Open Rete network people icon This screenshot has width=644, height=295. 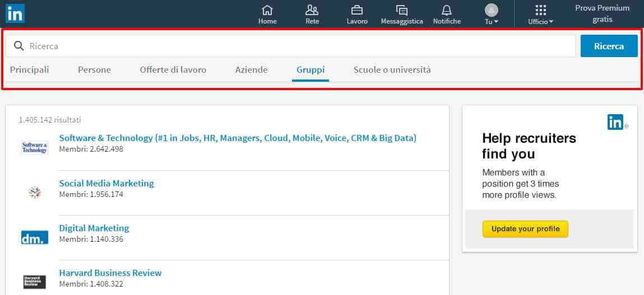coord(312,11)
